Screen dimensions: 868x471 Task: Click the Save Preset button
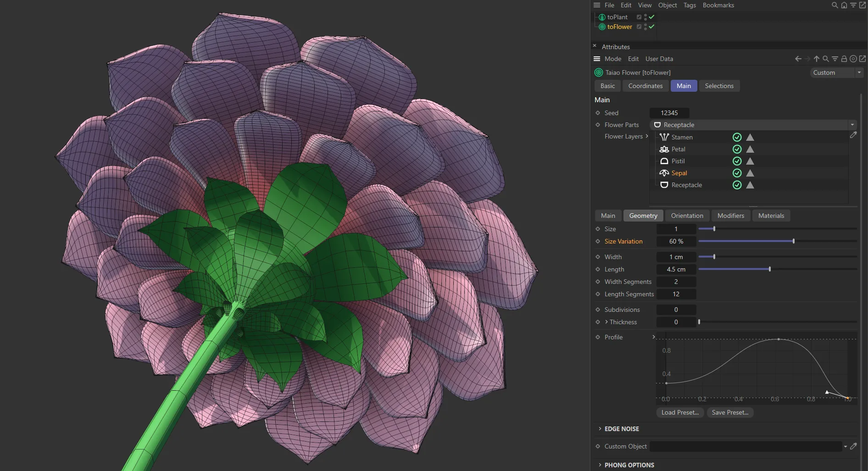click(730, 412)
